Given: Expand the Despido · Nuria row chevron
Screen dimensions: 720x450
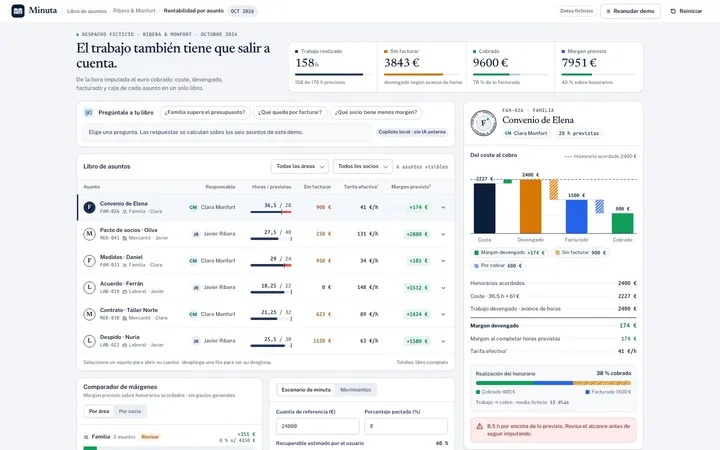Looking at the screenshot, I should pyautogui.click(x=443, y=341).
